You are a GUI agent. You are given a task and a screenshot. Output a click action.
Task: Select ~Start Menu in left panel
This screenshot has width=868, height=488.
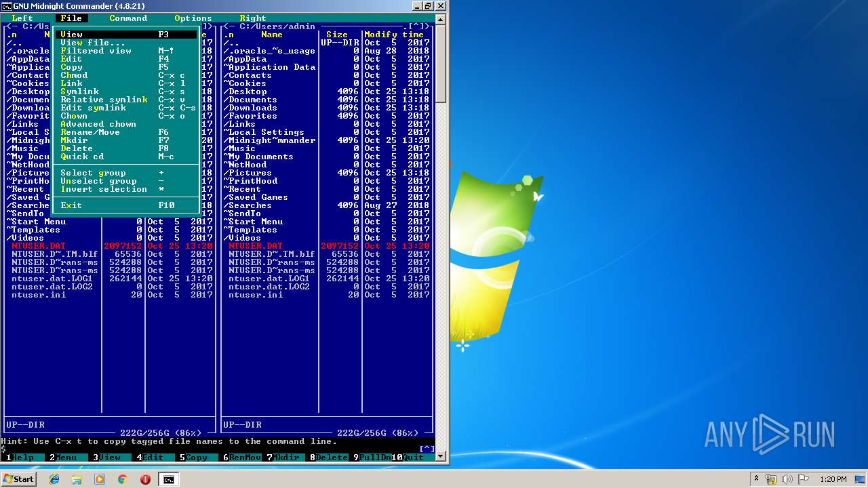(109, 222)
